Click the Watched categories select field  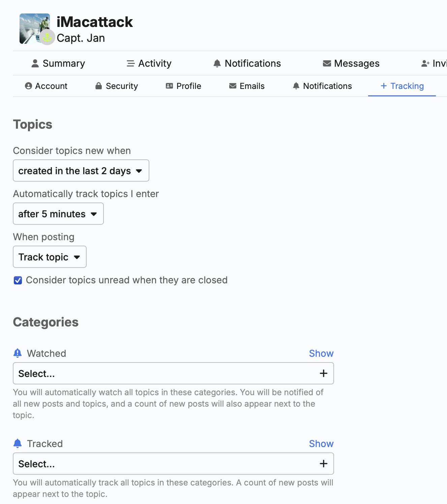(x=165, y=373)
